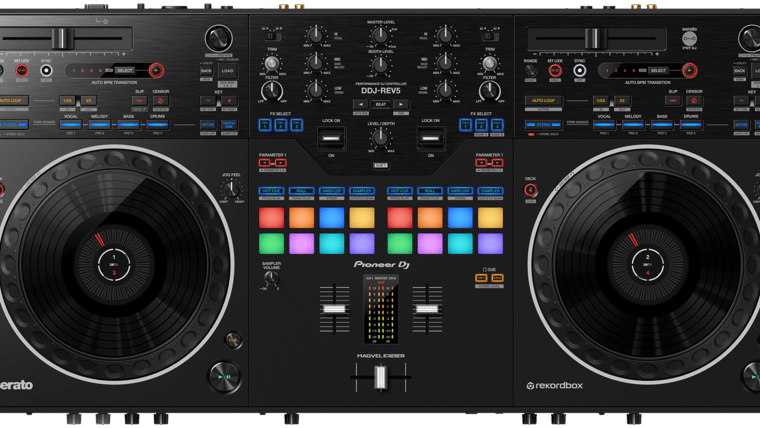Toggle the left channel input selector switch

pos(272,36)
